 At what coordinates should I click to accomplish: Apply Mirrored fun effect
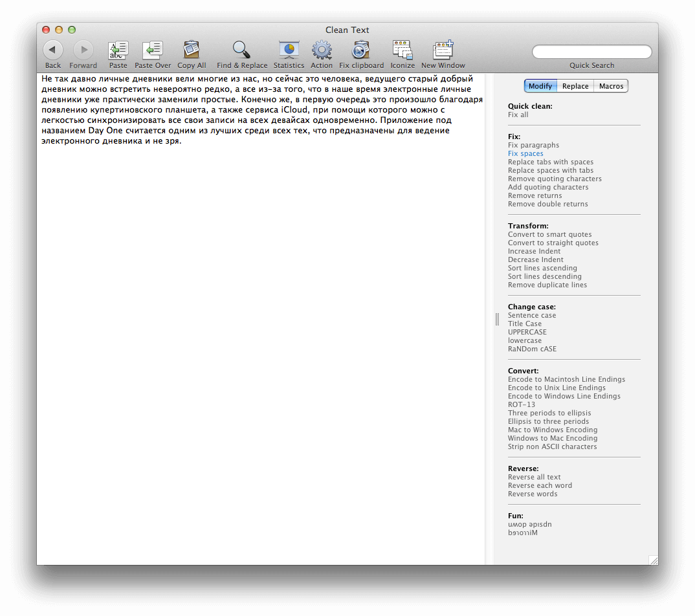523,533
